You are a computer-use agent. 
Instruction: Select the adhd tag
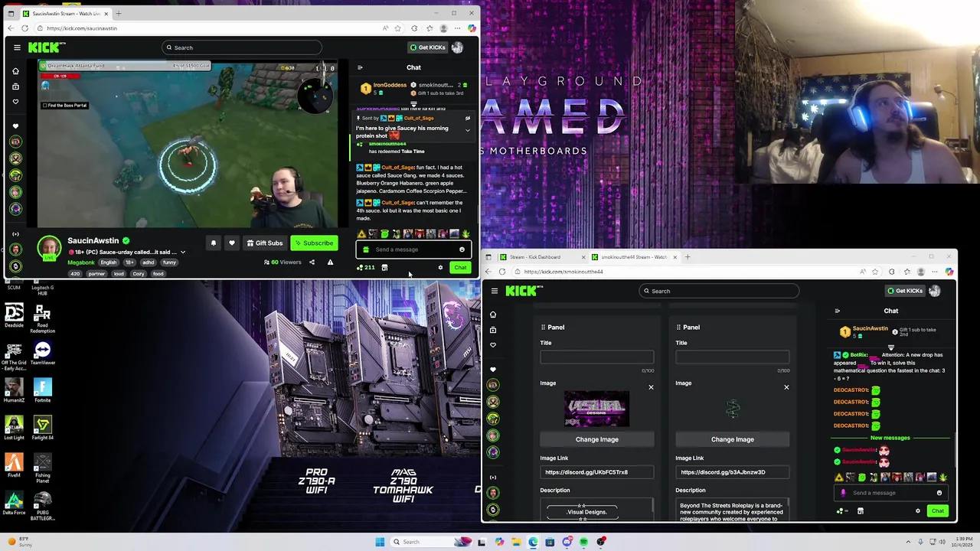149,262
